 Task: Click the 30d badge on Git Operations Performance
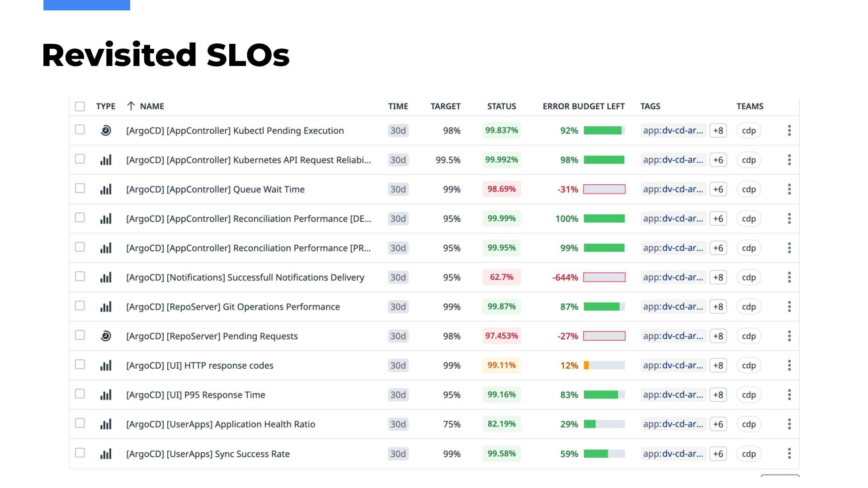(398, 307)
